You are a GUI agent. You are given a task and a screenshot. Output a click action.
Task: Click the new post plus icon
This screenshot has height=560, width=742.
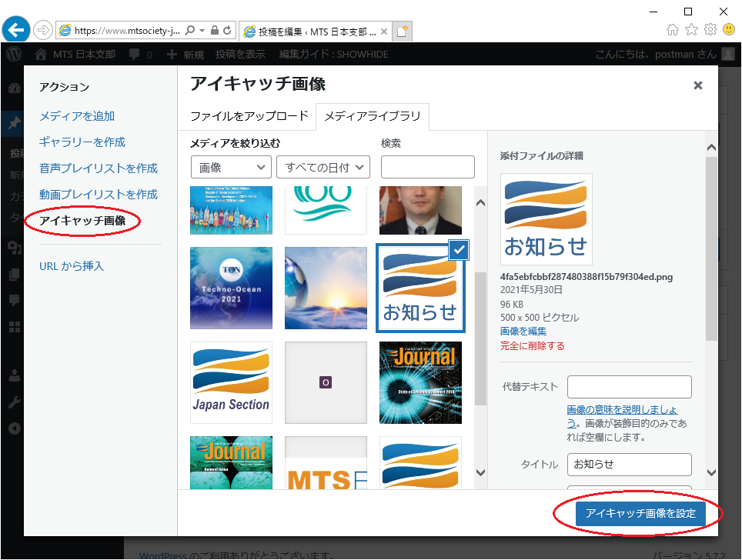(172, 55)
